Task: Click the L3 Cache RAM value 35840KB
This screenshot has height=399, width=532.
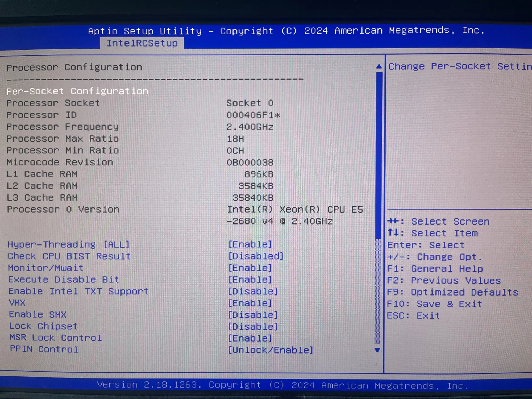Action: point(253,198)
